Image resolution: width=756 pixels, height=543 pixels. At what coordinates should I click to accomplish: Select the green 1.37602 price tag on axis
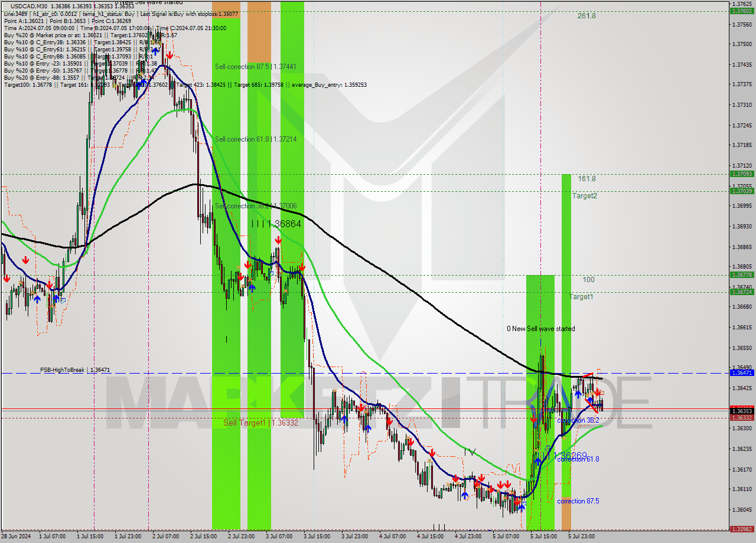tap(741, 11)
